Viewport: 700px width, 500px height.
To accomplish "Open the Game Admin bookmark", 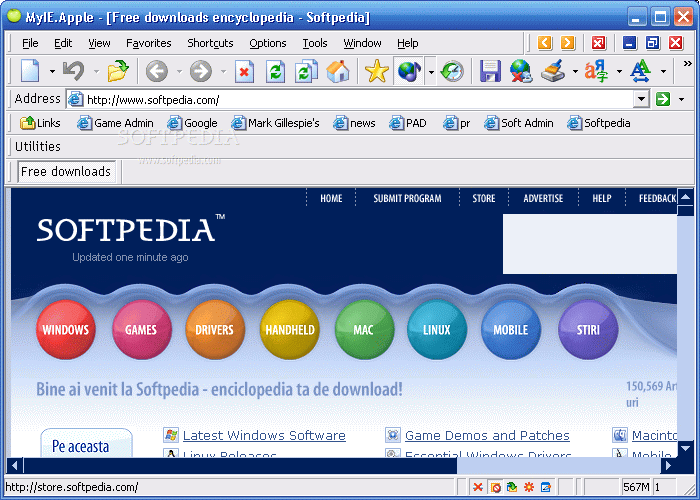I will click(x=115, y=123).
